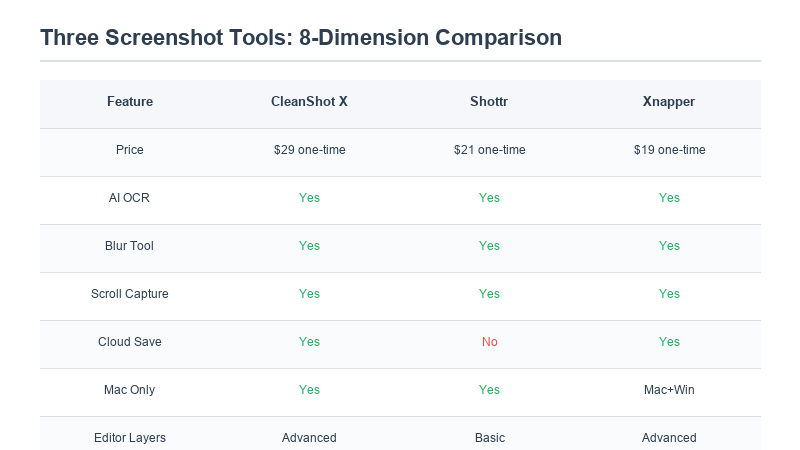Click the Price row label
Screen dimensions: 800x450
(130, 149)
